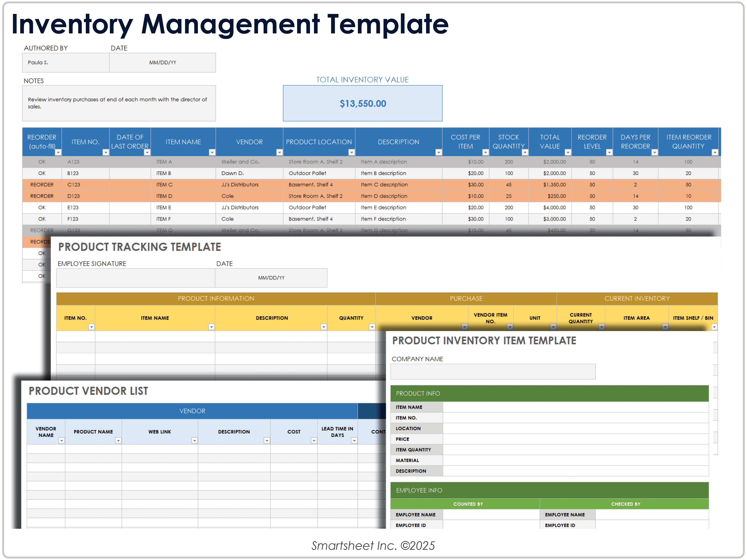747x560 pixels.
Task: Click the product tracking QUANTITY filter arrow
Action: pos(372,327)
